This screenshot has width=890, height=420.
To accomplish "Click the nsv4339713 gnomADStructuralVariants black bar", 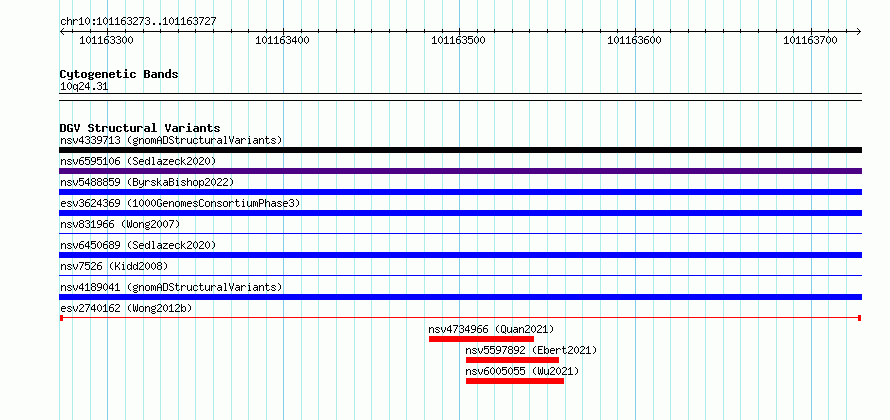I will click(x=460, y=150).
